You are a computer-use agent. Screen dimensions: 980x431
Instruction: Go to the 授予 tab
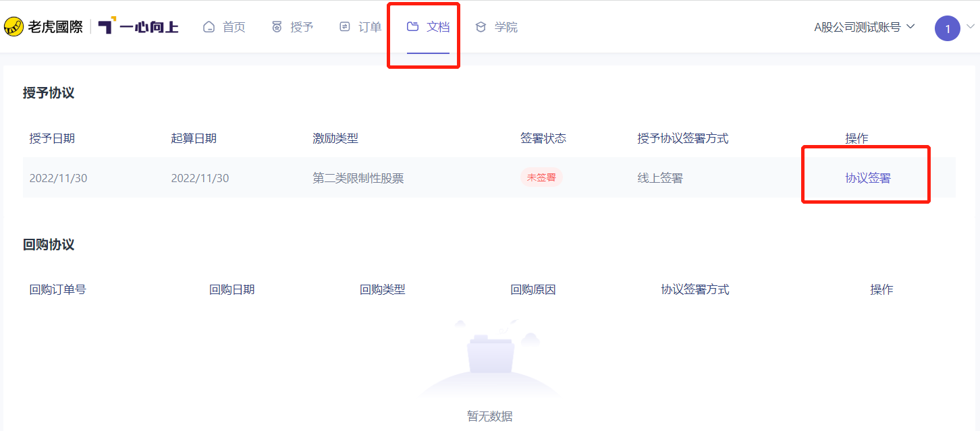(302, 27)
